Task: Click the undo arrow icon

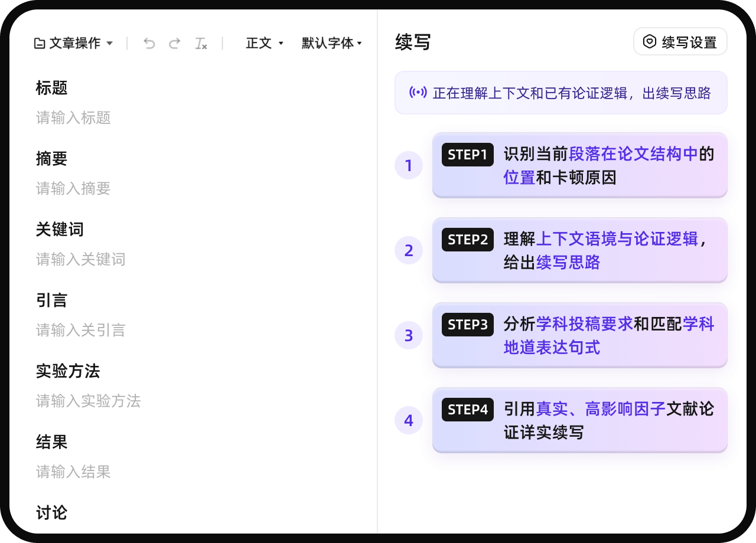Action: [x=149, y=43]
